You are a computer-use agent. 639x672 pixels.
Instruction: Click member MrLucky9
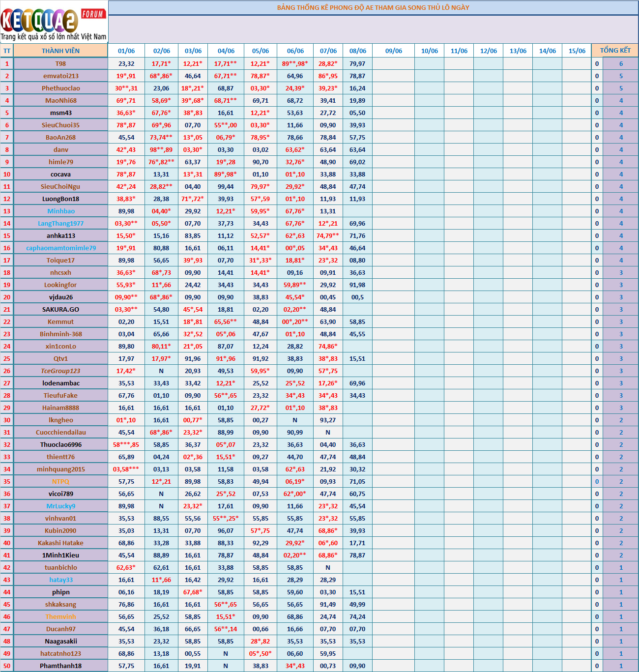pos(61,506)
